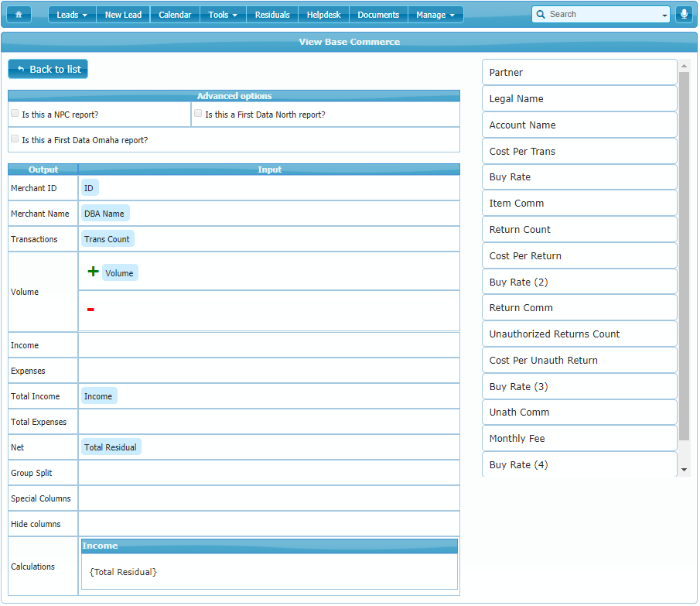Open the Tools dropdown menu

(223, 15)
